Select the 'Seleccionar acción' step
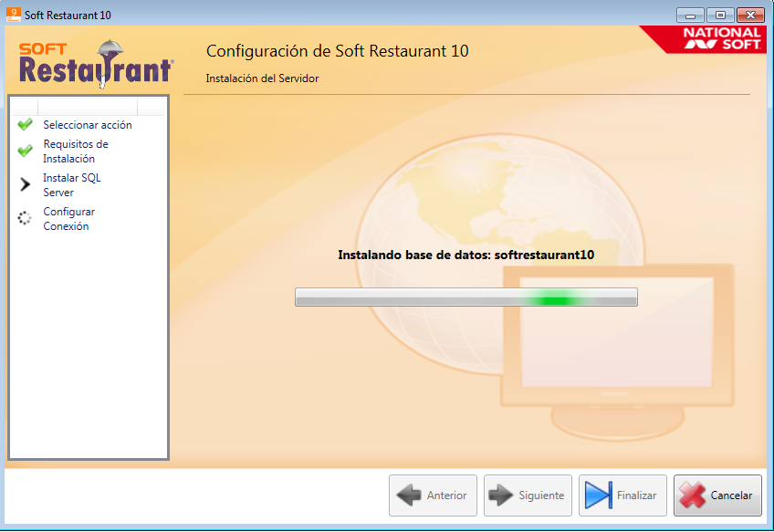Viewport: 774px width, 532px height. click(x=88, y=125)
